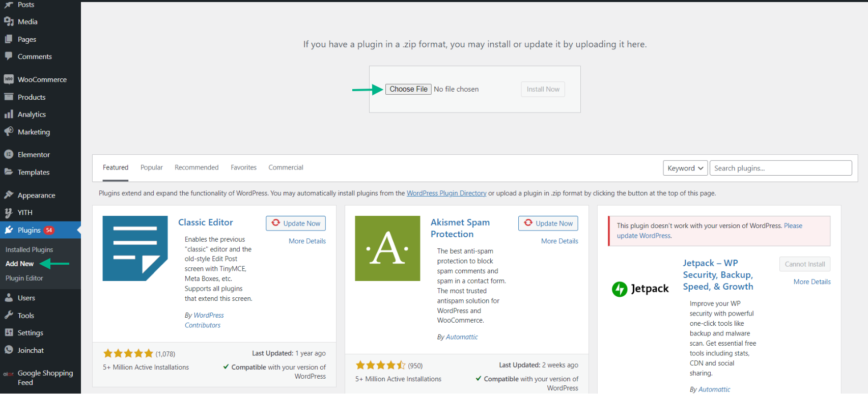Click the Automattic author link under Jetpack
The width and height of the screenshot is (868, 394).
coord(714,389)
